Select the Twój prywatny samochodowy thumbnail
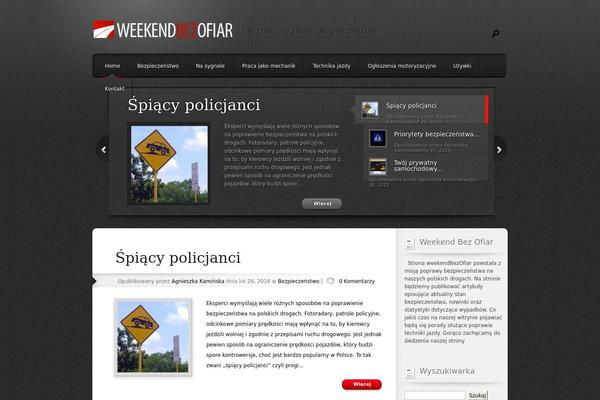 (x=378, y=167)
